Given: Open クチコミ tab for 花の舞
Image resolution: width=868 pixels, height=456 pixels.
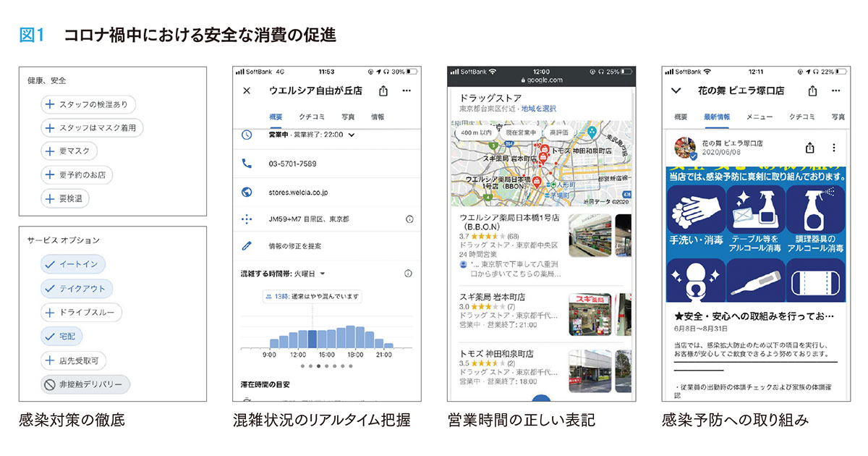Looking at the screenshot, I should (x=802, y=117).
